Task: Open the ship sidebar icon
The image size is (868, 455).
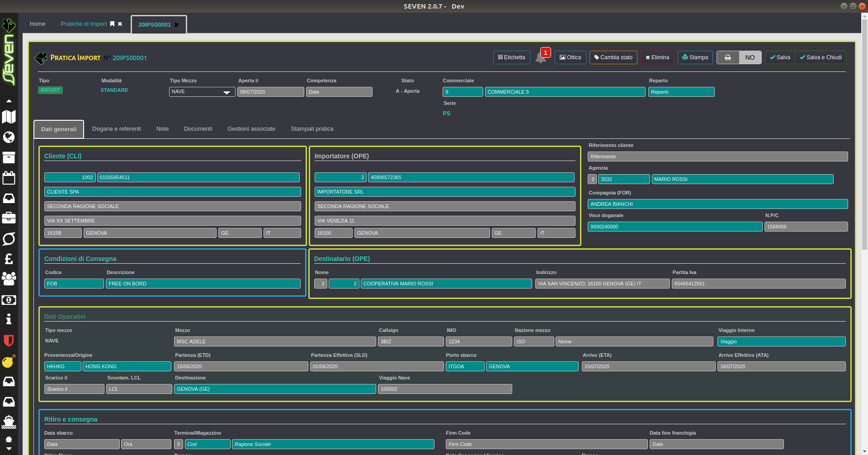Action: (x=9, y=422)
